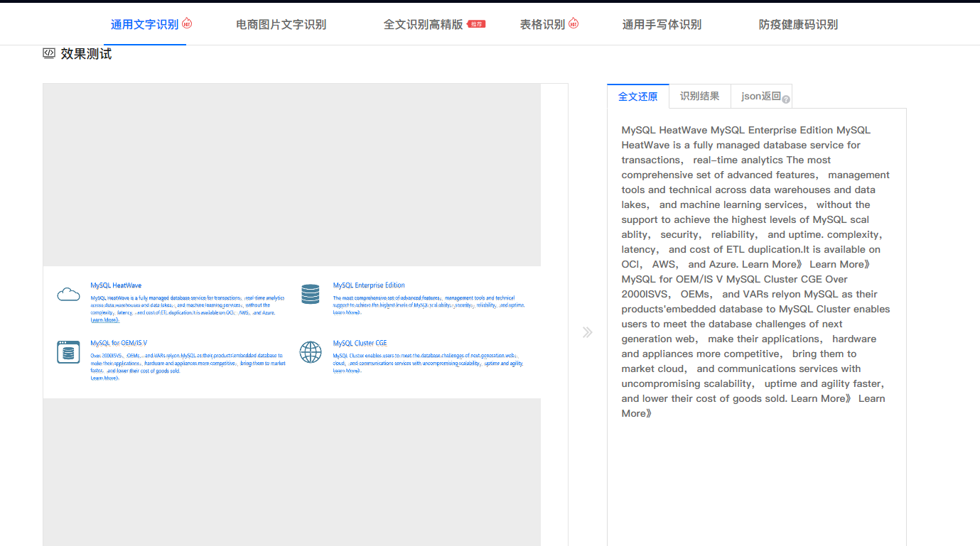The image size is (980, 546).
Task: Open 通用手写体识别 tab
Action: pos(662,24)
